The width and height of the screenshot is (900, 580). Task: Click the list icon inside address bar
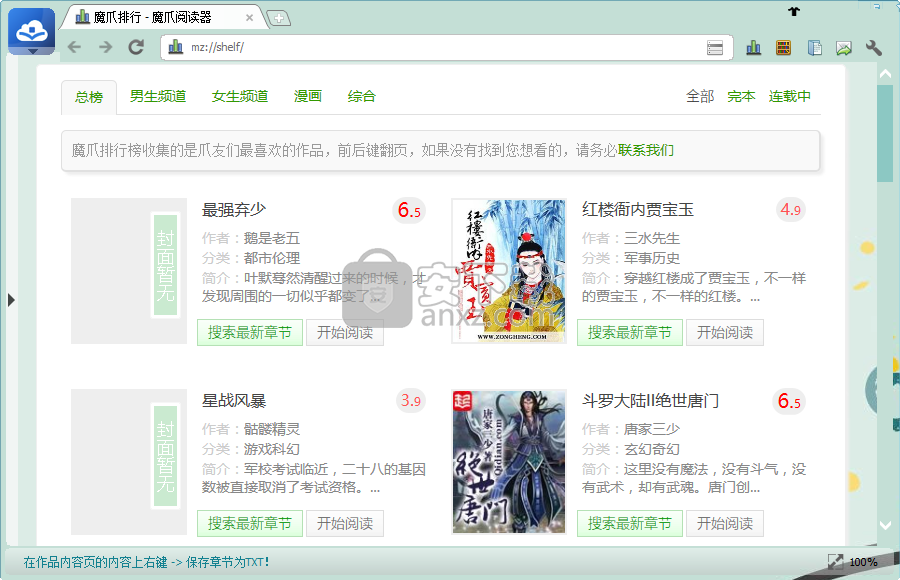[x=715, y=48]
